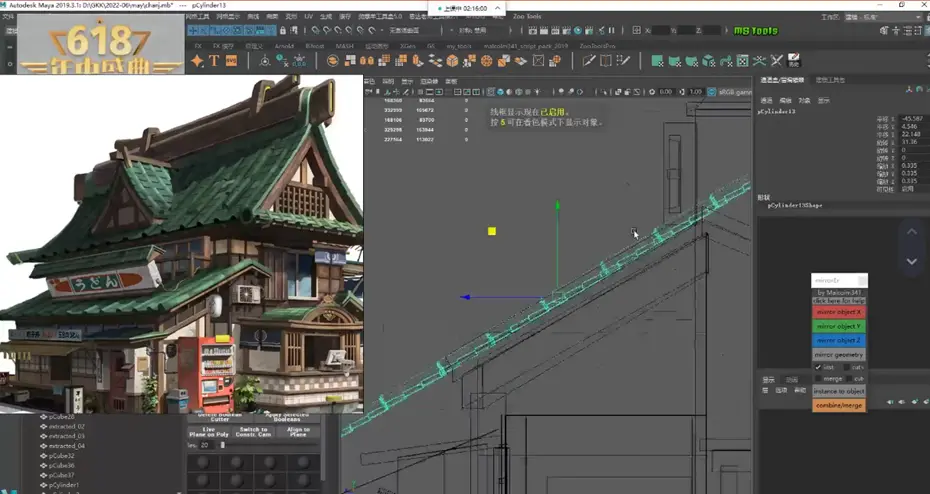Select pCube32 in the outliner

[x=62, y=456]
